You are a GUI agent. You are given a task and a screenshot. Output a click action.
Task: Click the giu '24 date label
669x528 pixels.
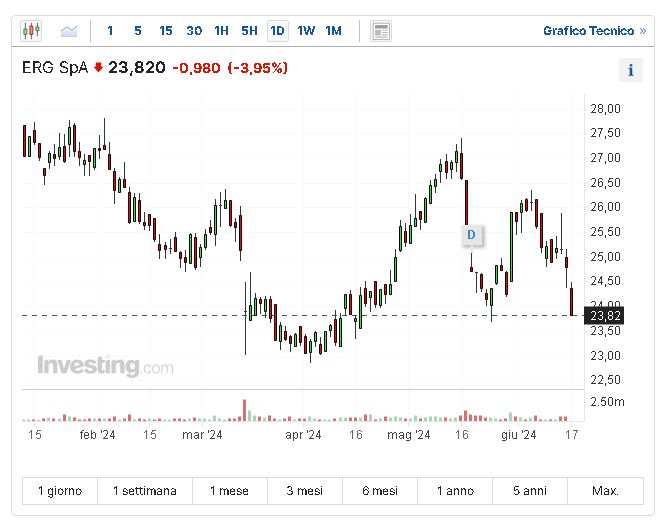click(518, 435)
